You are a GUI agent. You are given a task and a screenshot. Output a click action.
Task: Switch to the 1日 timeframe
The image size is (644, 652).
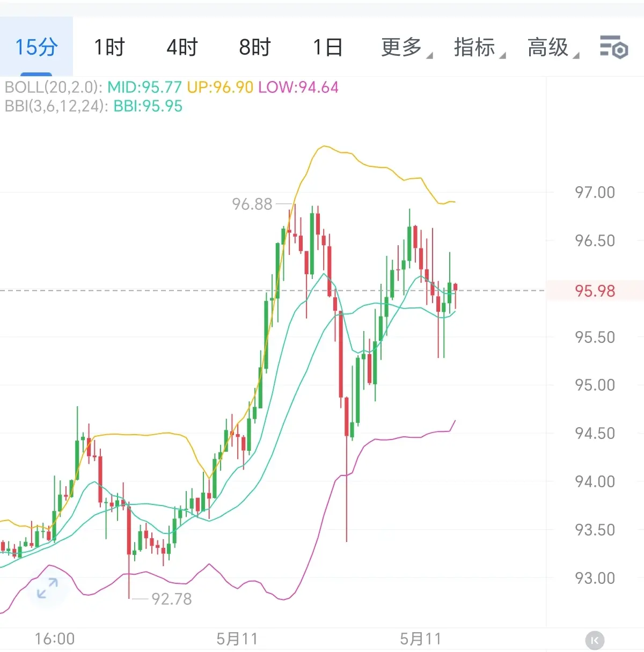click(328, 47)
